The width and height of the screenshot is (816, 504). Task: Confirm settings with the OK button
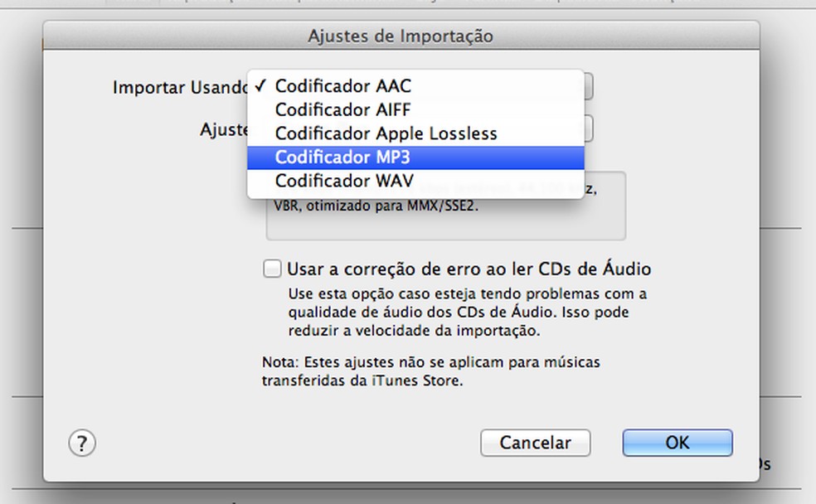pos(677,443)
